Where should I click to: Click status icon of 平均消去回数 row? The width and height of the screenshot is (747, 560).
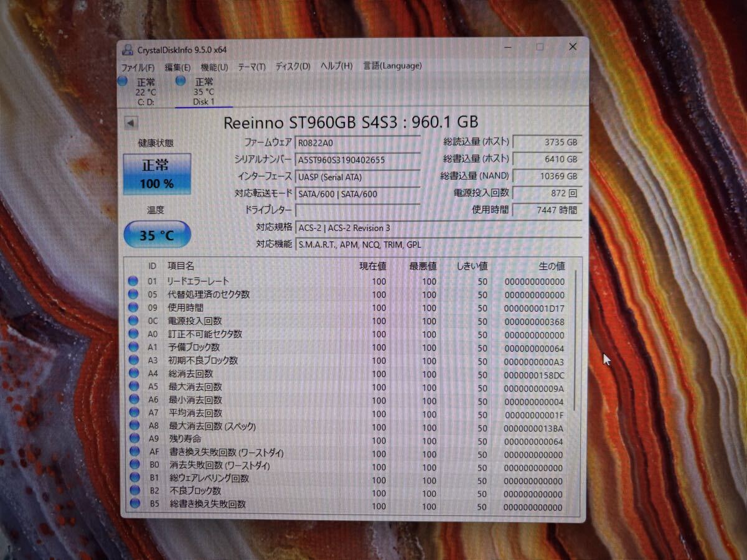(x=134, y=413)
